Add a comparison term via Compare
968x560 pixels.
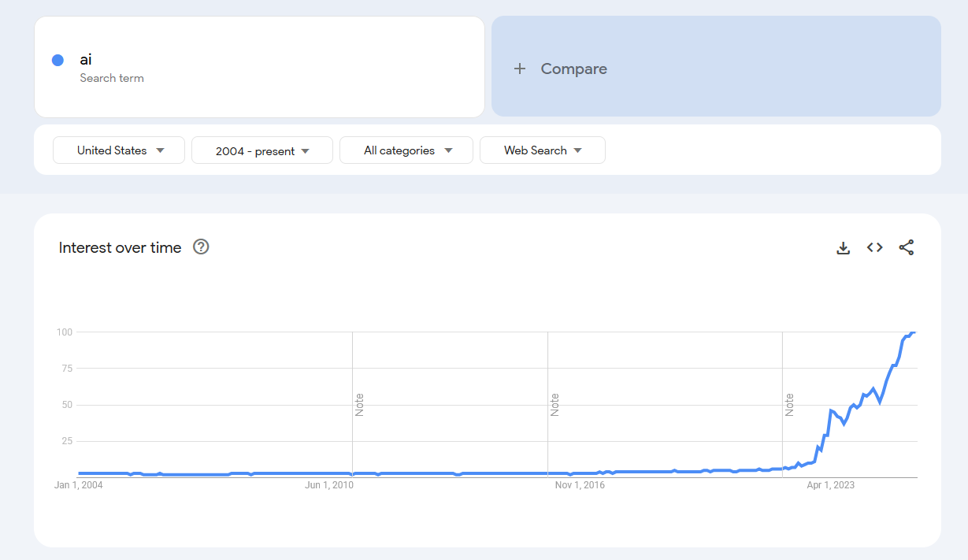tap(716, 66)
